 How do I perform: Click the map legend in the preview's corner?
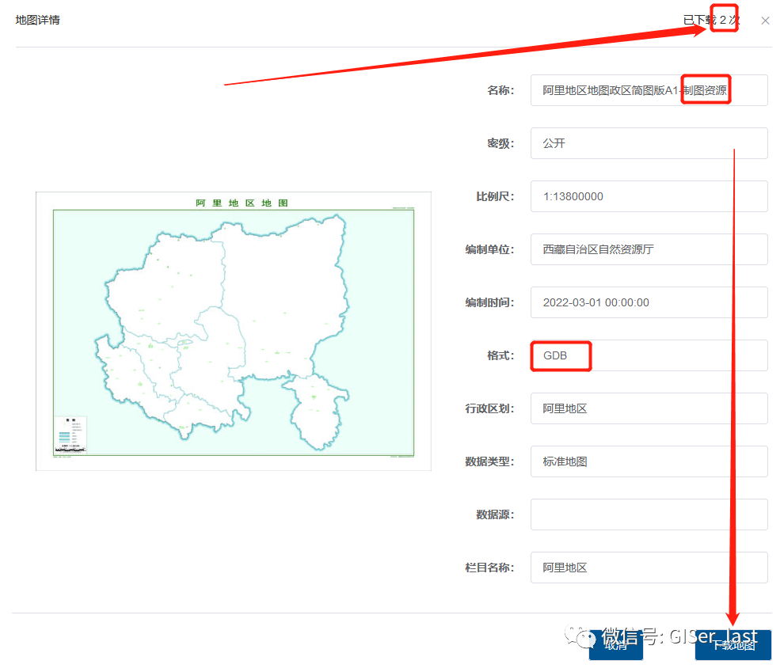[70, 434]
